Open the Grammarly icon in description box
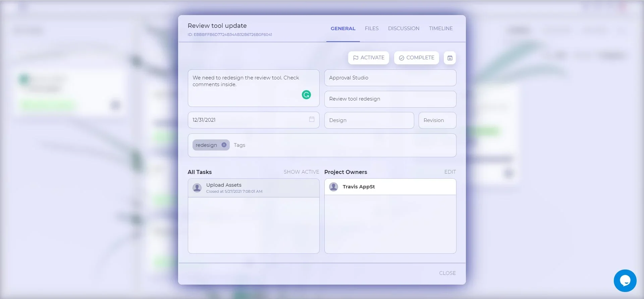The image size is (644, 299). click(306, 95)
